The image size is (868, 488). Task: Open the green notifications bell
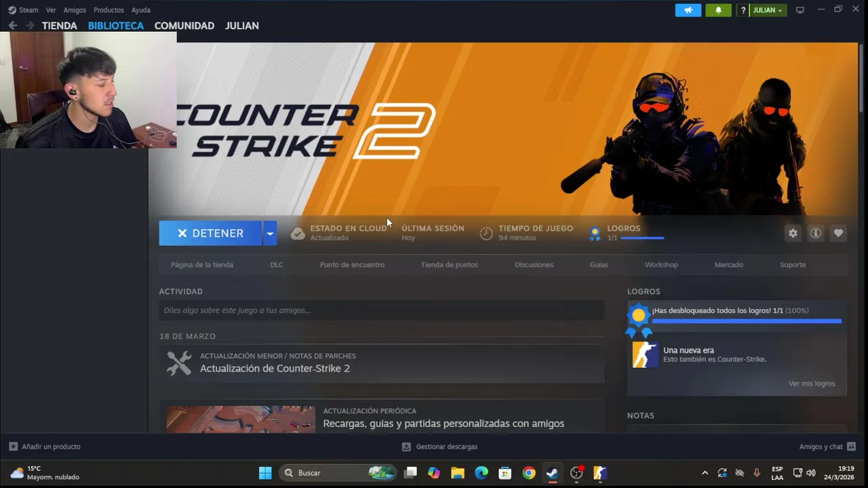(x=718, y=10)
